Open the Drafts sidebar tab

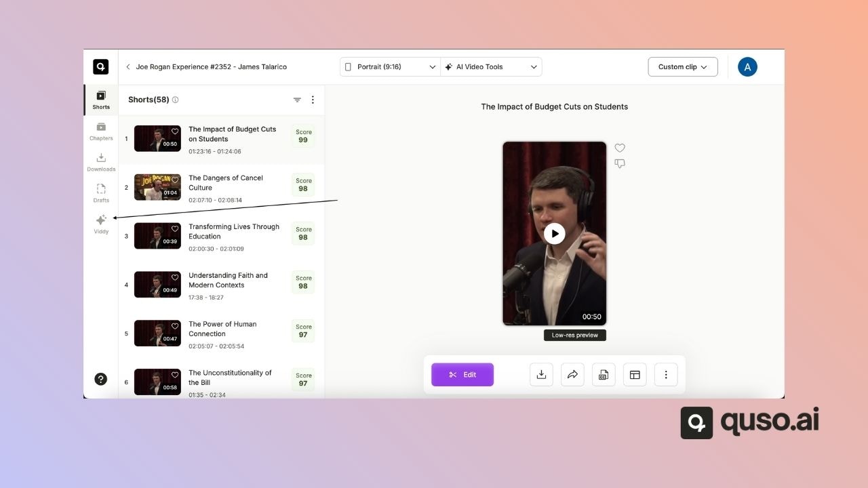(101, 194)
